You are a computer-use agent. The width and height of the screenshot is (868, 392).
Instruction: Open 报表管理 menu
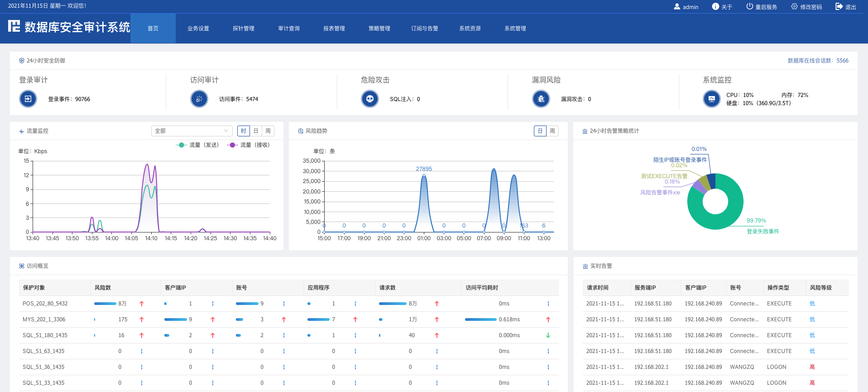pyautogui.click(x=334, y=28)
